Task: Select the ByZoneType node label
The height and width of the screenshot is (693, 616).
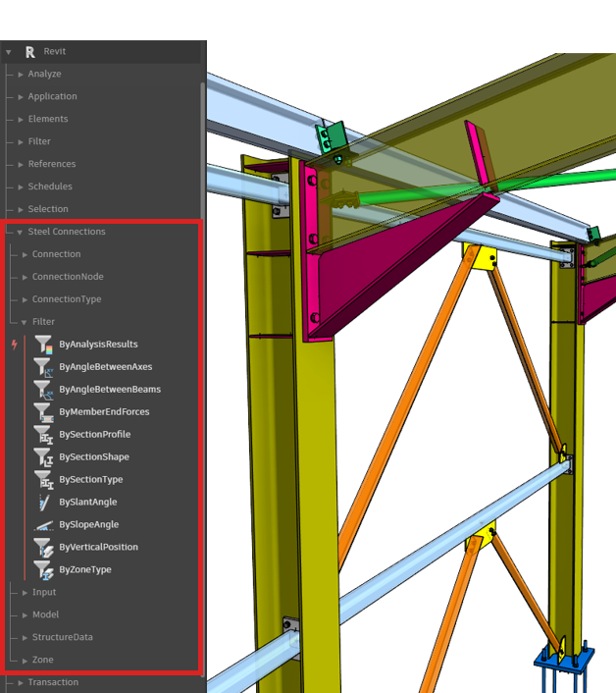Action: pos(85,569)
